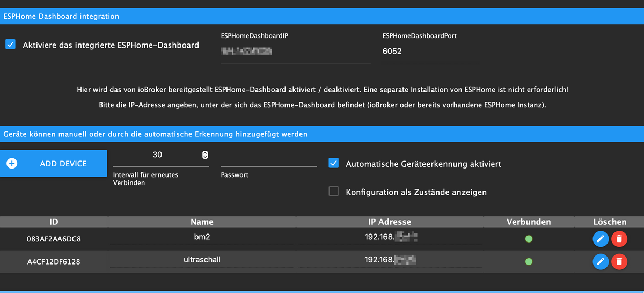This screenshot has height=293, width=644.
Task: Disable the integrated ESPHome-Dashboard checkbox
Action: coord(10,45)
